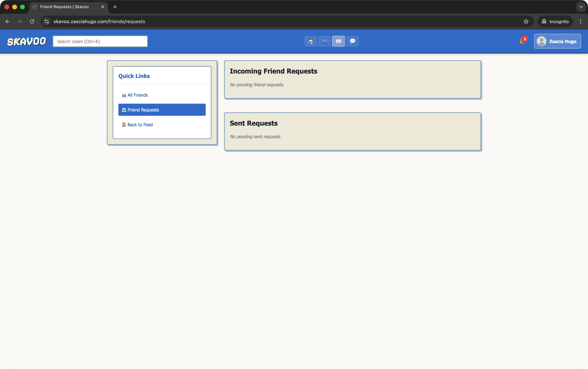The width and height of the screenshot is (588, 369).
Task: Open Chrome three-dot menu
Action: tap(580, 21)
